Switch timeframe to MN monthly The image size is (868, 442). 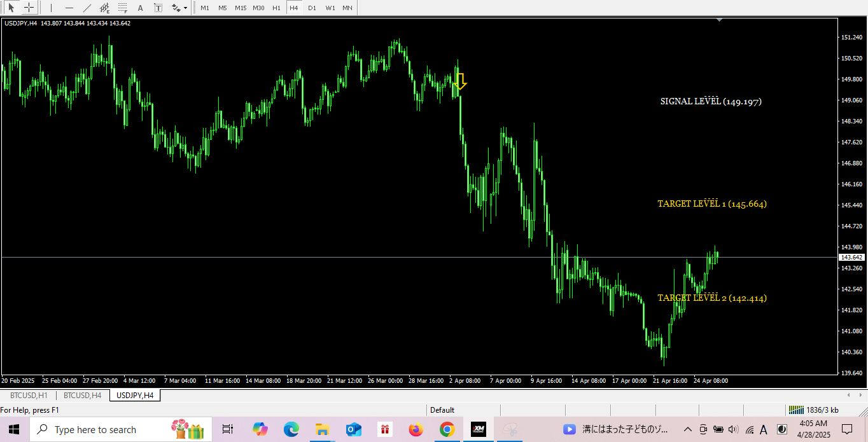tap(347, 8)
